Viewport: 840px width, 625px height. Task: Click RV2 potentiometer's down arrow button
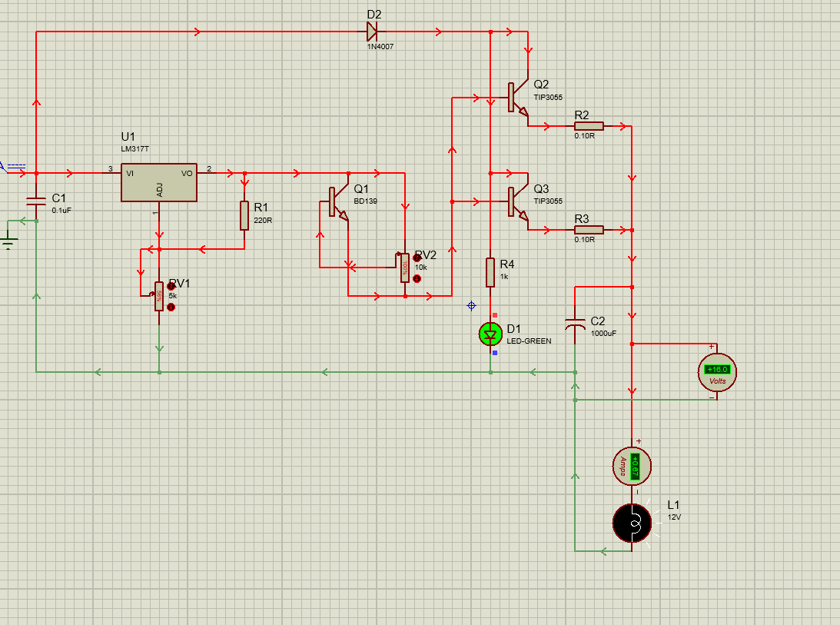pos(417,279)
